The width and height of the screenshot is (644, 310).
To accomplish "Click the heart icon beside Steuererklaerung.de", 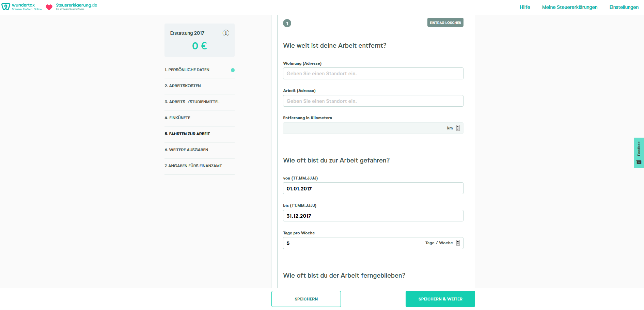I will (x=49, y=6).
